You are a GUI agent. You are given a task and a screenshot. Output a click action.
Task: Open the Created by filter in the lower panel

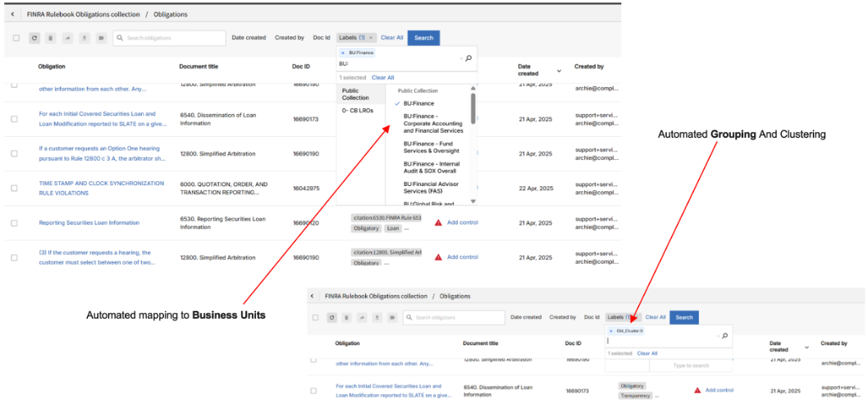tap(563, 317)
